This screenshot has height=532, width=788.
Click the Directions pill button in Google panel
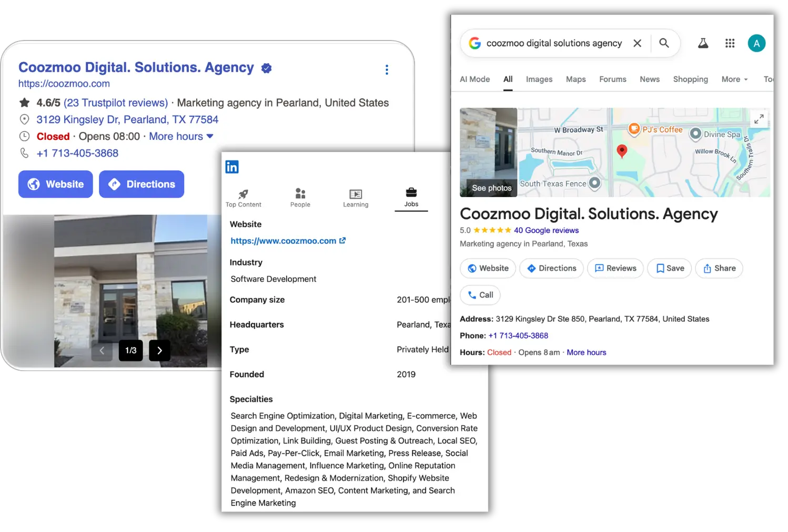click(551, 269)
